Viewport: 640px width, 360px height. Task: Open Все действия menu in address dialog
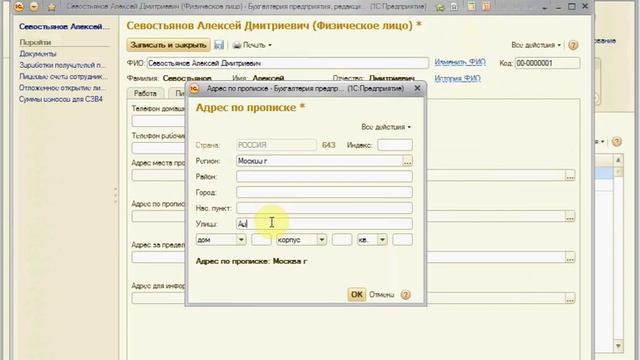pyautogui.click(x=386, y=127)
